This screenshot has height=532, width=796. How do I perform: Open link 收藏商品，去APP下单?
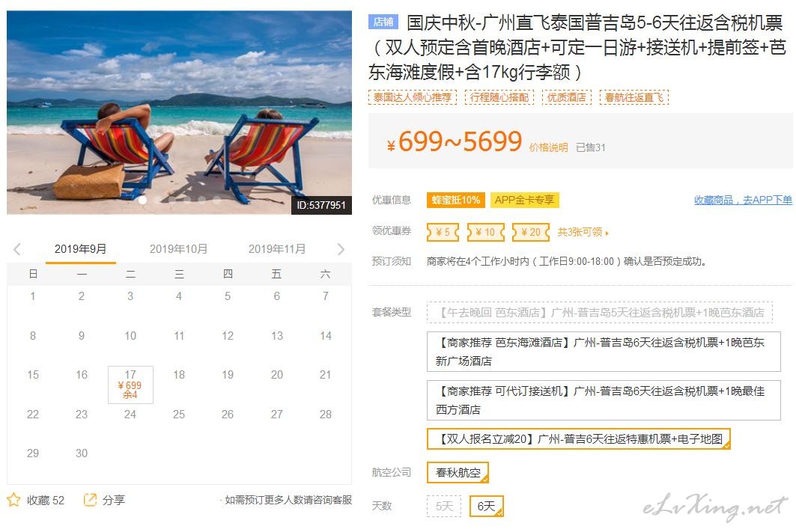pyautogui.click(x=743, y=201)
